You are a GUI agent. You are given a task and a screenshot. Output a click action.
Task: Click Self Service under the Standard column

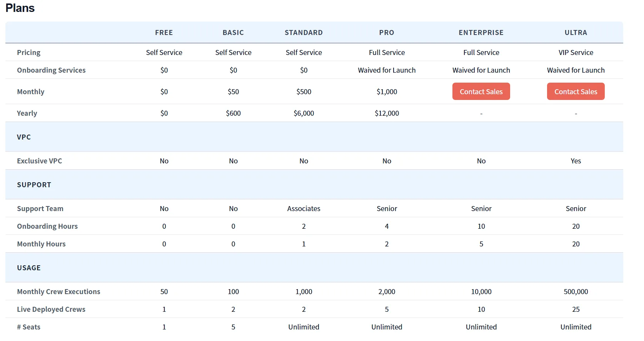click(x=304, y=53)
